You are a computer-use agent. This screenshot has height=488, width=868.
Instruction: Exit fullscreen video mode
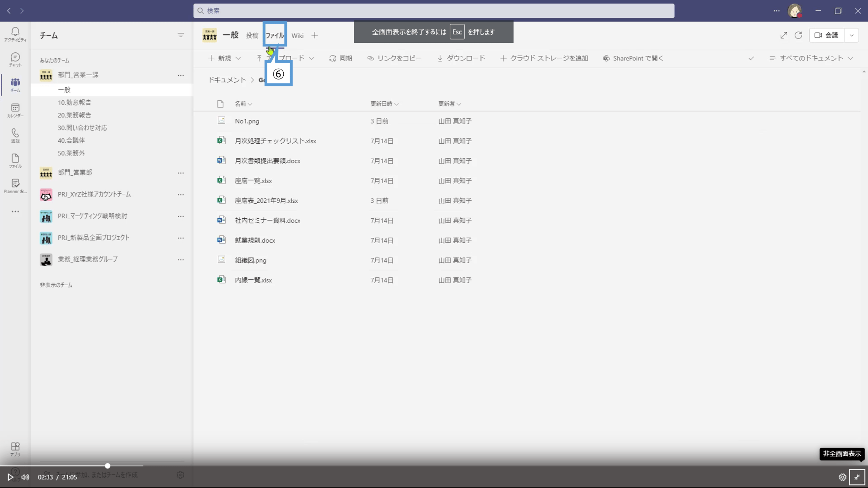857,477
